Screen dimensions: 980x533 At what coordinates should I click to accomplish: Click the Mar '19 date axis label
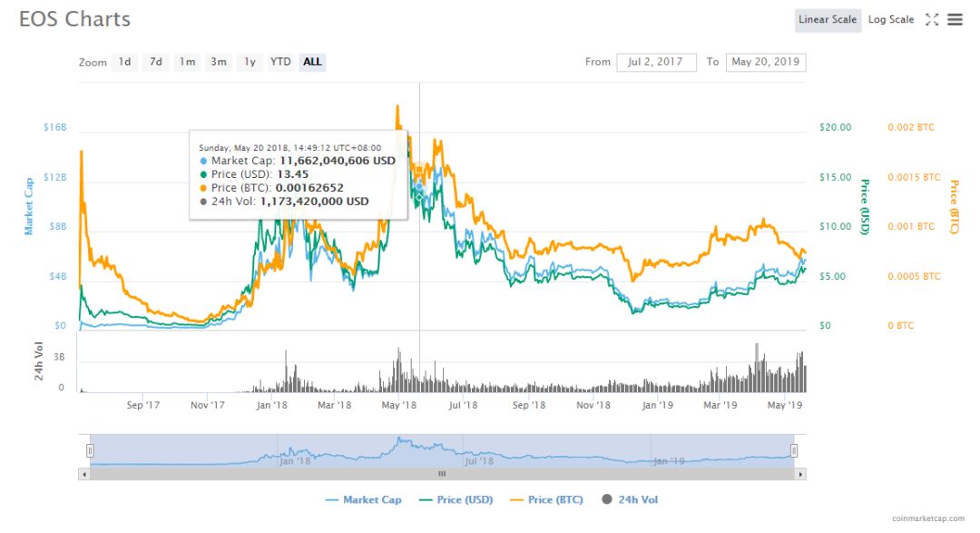pos(720,405)
